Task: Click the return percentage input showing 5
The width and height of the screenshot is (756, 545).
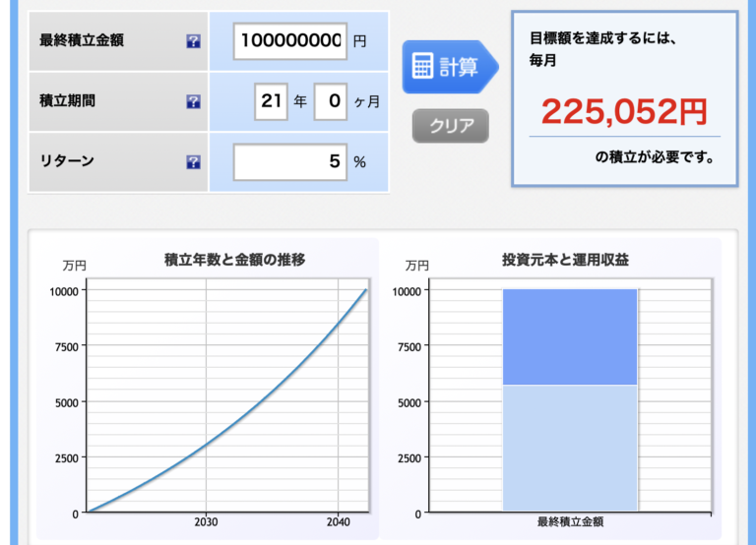Action: (290, 161)
